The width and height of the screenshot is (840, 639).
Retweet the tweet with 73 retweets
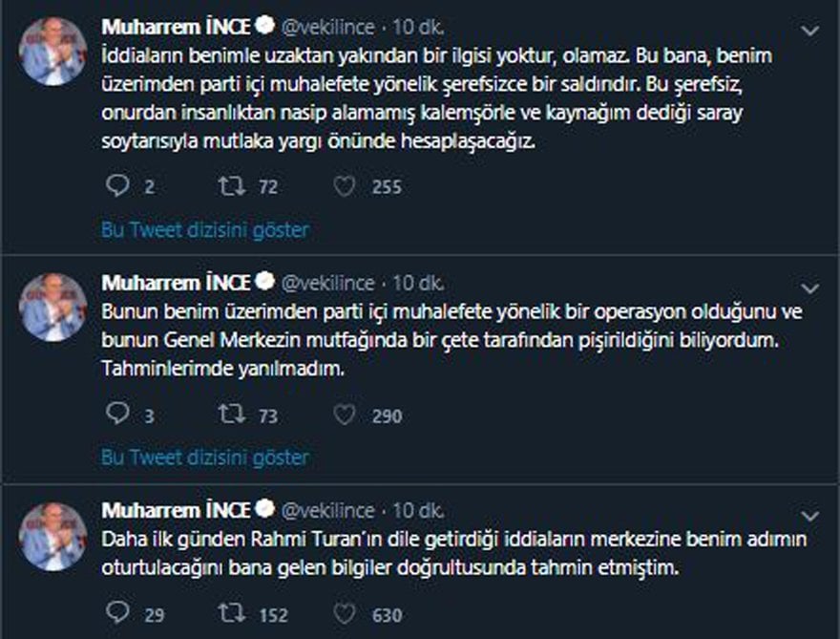(232, 415)
